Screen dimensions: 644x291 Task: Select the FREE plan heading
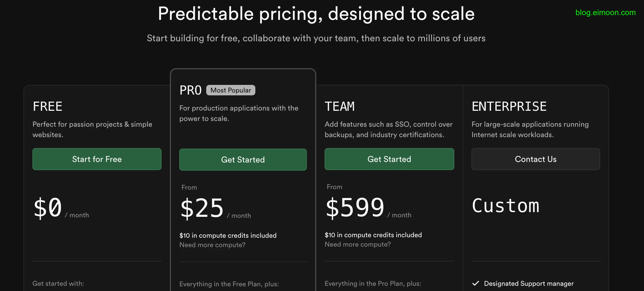coord(48,107)
